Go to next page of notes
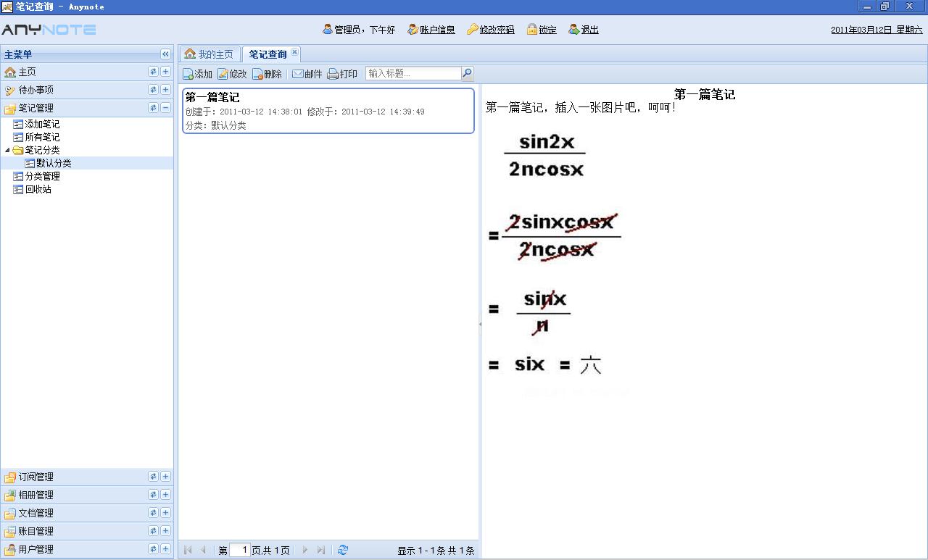The height and width of the screenshot is (560, 928). (305, 550)
